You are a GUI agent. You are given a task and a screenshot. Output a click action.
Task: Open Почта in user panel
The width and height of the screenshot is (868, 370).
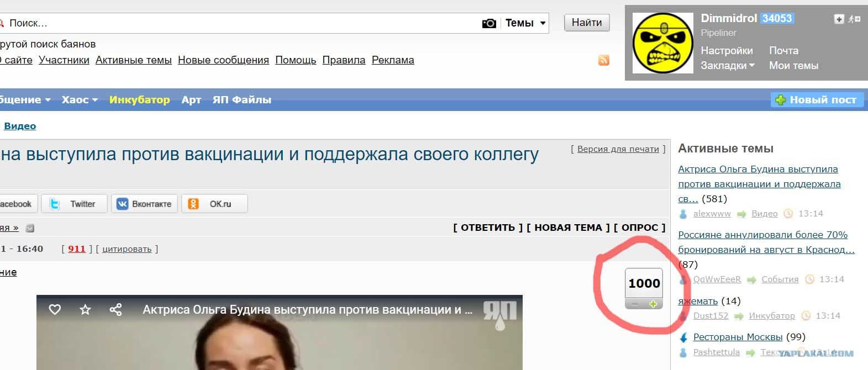(x=783, y=50)
